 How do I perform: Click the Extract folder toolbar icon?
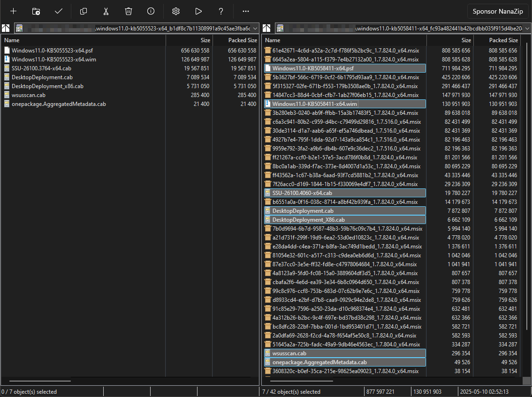tap(36, 11)
